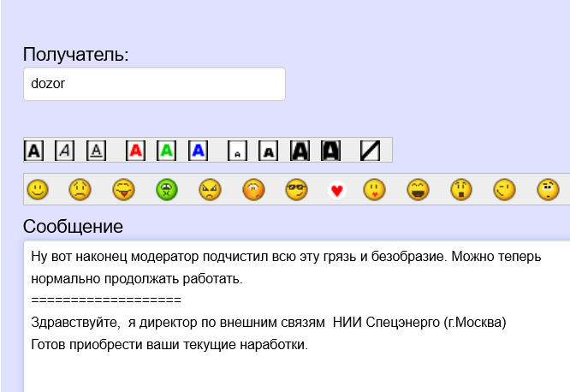Apply underline text formatting
The height and width of the screenshot is (392, 570).
(97, 151)
